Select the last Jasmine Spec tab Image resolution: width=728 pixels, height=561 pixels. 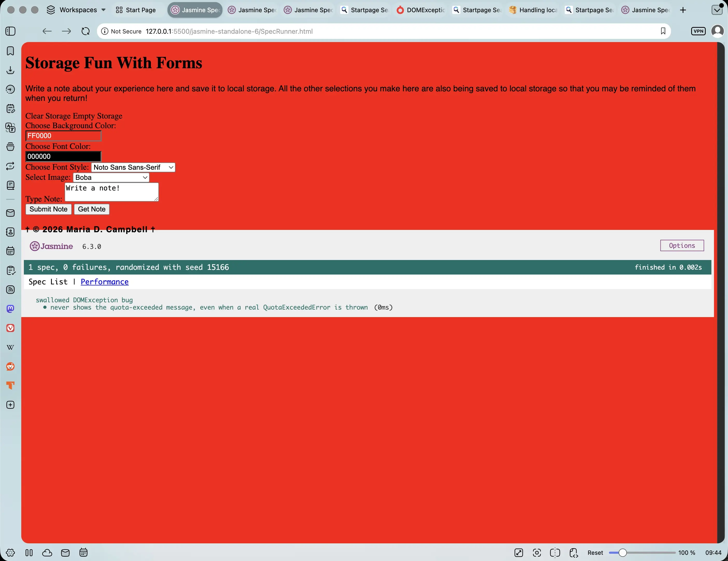click(x=646, y=10)
